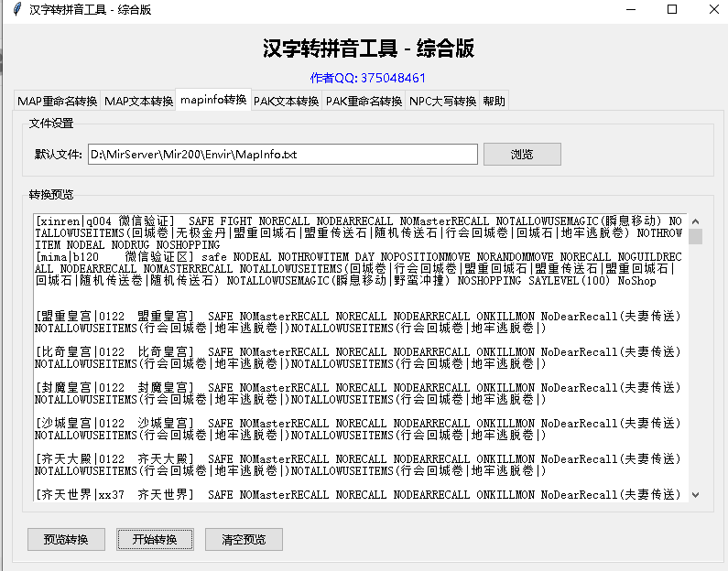Maximize the application window
This screenshot has height=571, width=728.
coord(671,9)
